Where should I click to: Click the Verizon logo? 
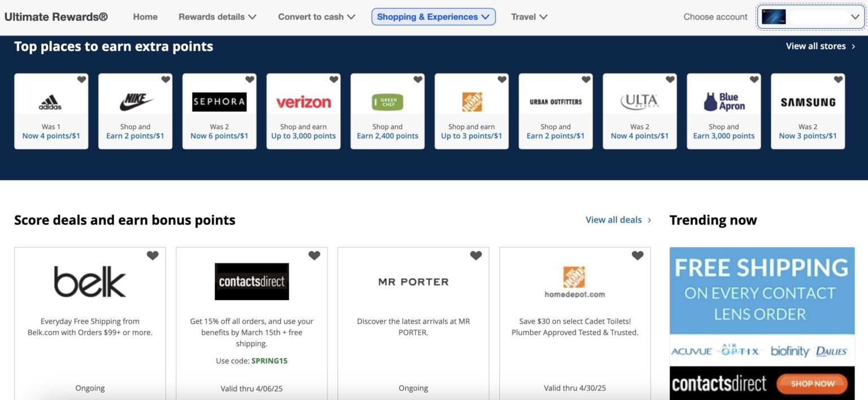[x=303, y=102]
